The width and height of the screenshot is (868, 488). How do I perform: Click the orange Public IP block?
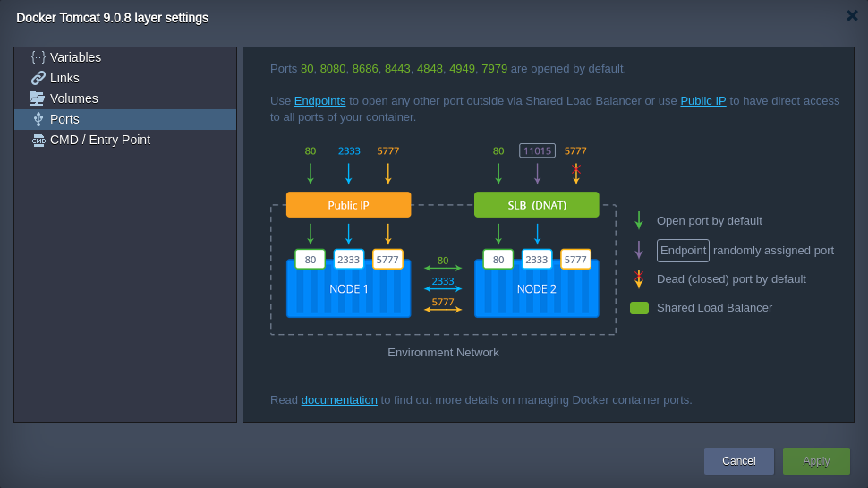click(349, 205)
